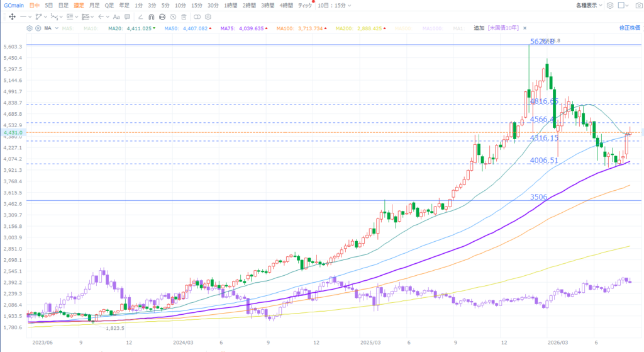This screenshot has height=352, width=644.
Task: Hide all drawings with eye-slash icon
Action: click(173, 17)
